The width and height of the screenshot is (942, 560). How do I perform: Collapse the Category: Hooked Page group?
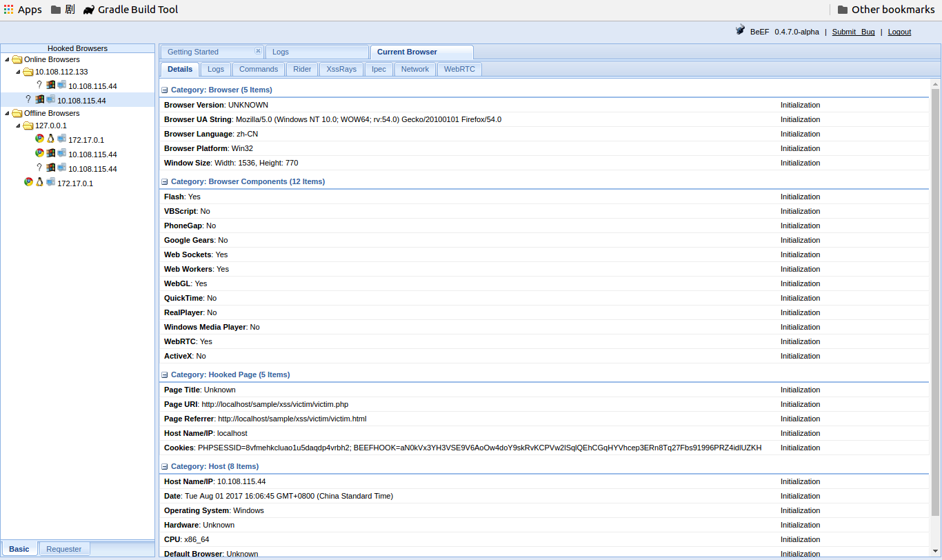click(165, 375)
